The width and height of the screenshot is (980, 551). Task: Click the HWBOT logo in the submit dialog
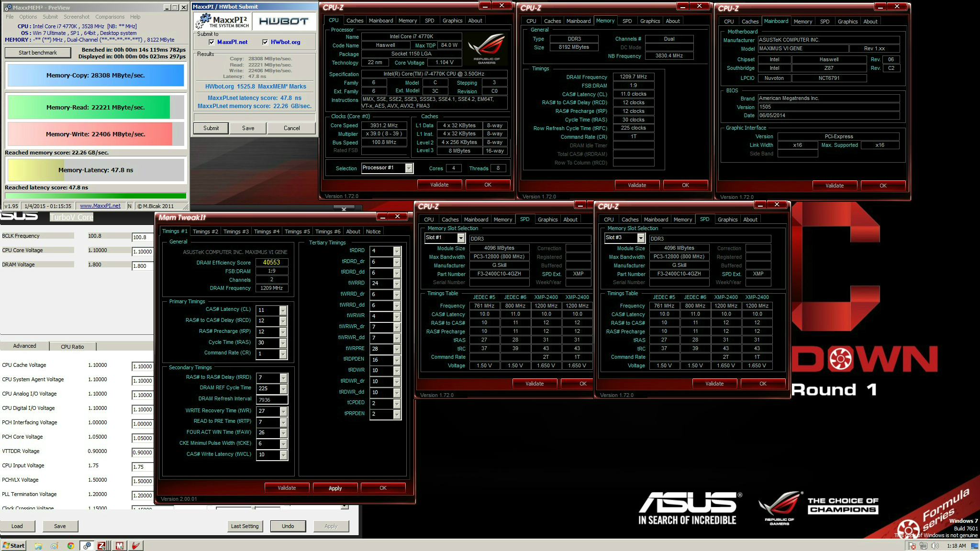click(284, 21)
